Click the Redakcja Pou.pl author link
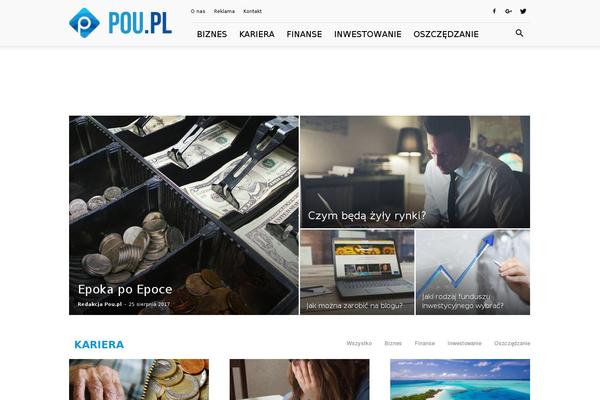Image resolution: width=600 pixels, height=400 pixels. point(99,304)
